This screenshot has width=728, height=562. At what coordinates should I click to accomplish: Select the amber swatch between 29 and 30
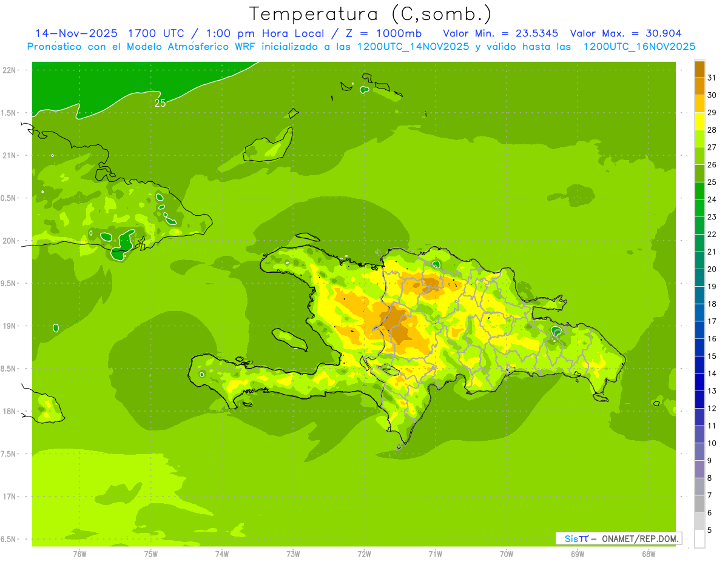699,103
